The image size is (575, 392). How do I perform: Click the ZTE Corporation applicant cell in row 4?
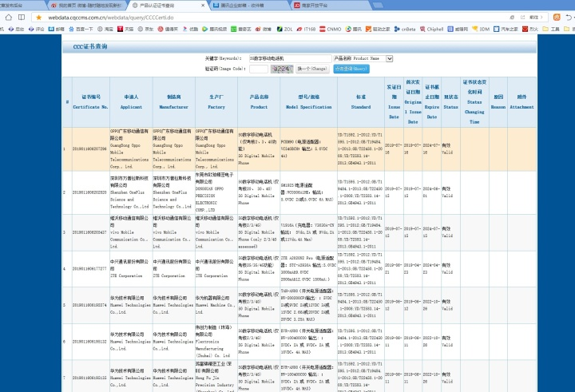click(131, 269)
